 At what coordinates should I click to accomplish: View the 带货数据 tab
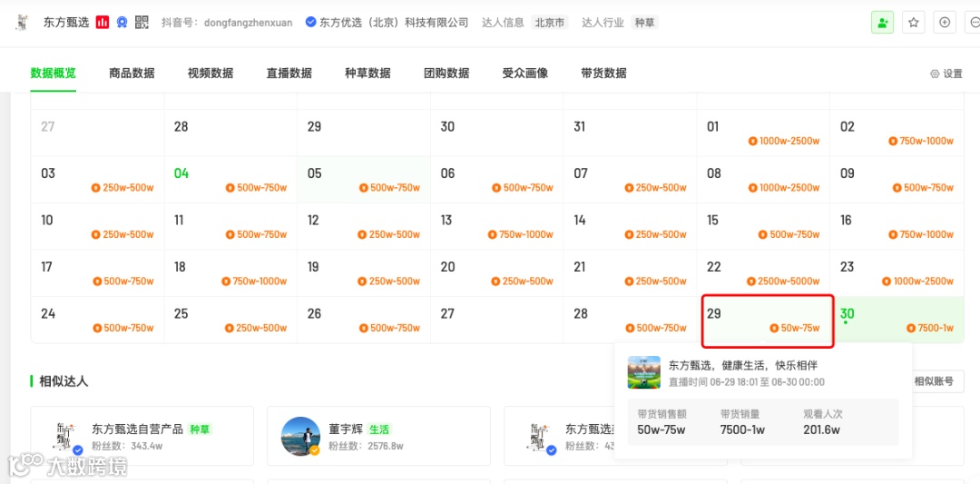point(603,74)
